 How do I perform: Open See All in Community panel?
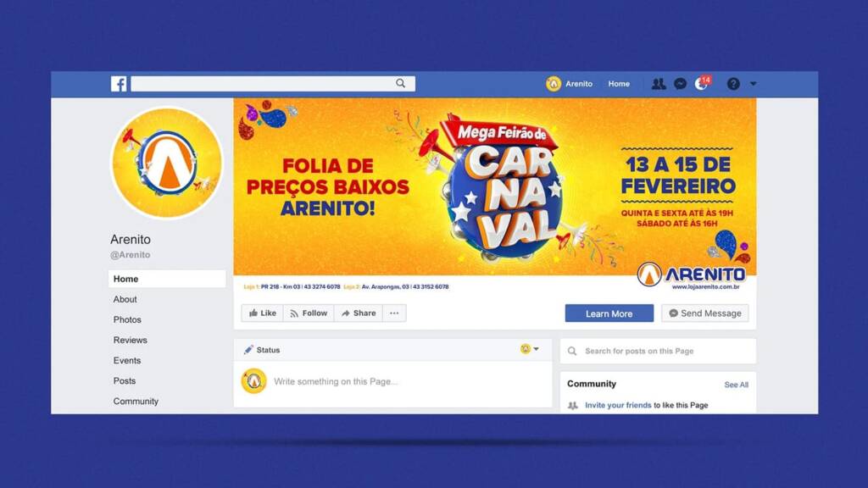coord(737,385)
